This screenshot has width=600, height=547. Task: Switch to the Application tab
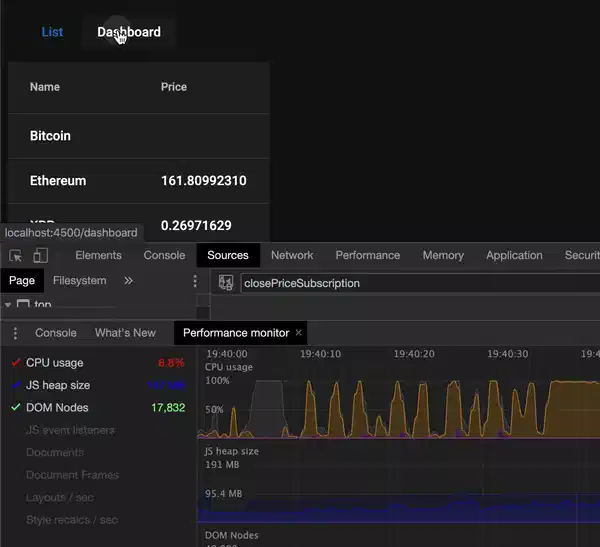[x=514, y=255]
